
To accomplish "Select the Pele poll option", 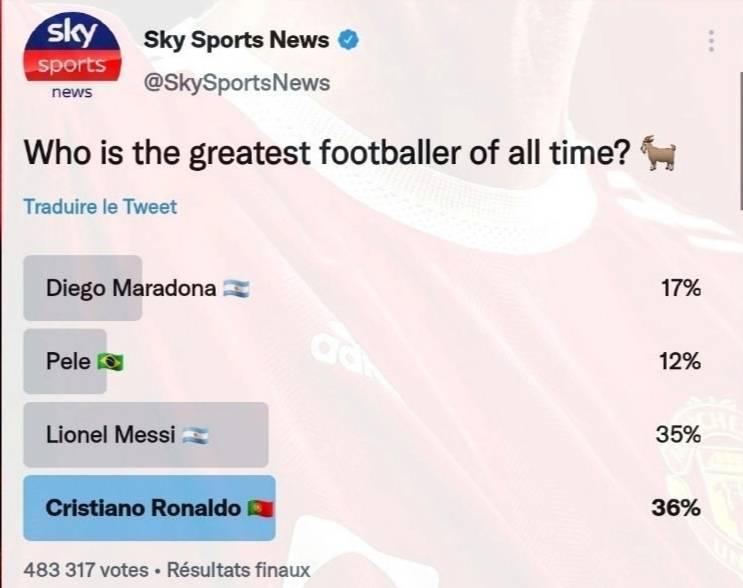I will point(362,362).
